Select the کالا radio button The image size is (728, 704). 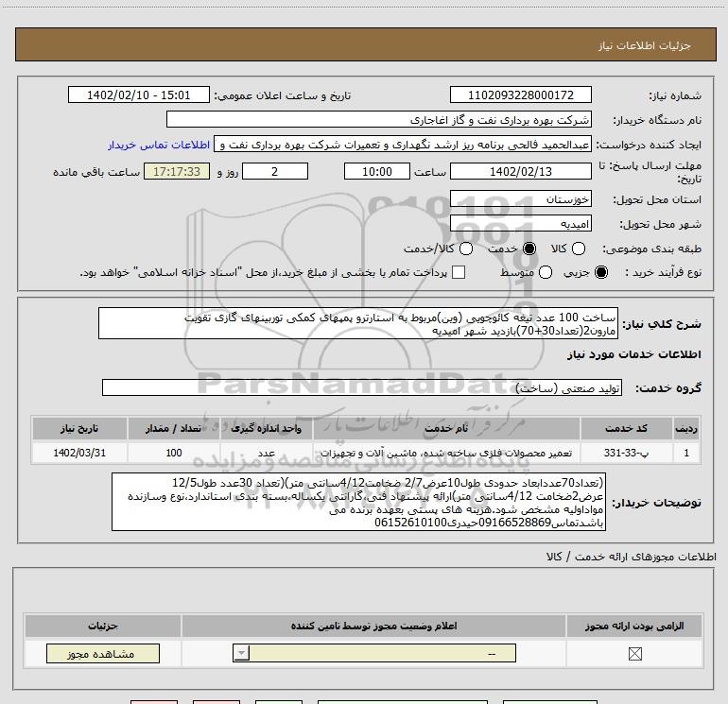coord(578,249)
